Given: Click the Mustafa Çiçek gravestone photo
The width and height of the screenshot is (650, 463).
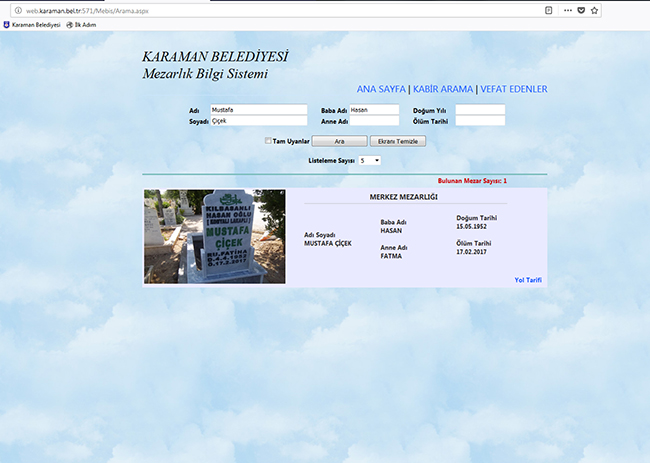Looking at the screenshot, I should tap(214, 237).
